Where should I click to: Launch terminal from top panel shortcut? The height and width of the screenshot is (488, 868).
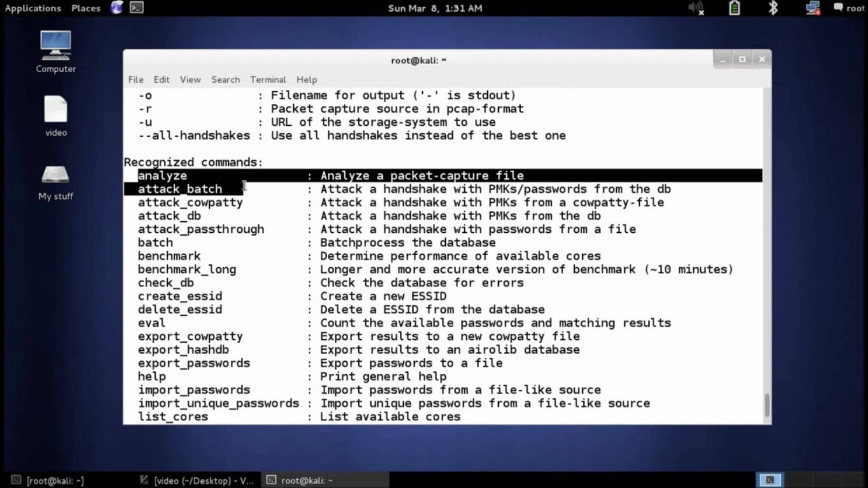[x=136, y=8]
